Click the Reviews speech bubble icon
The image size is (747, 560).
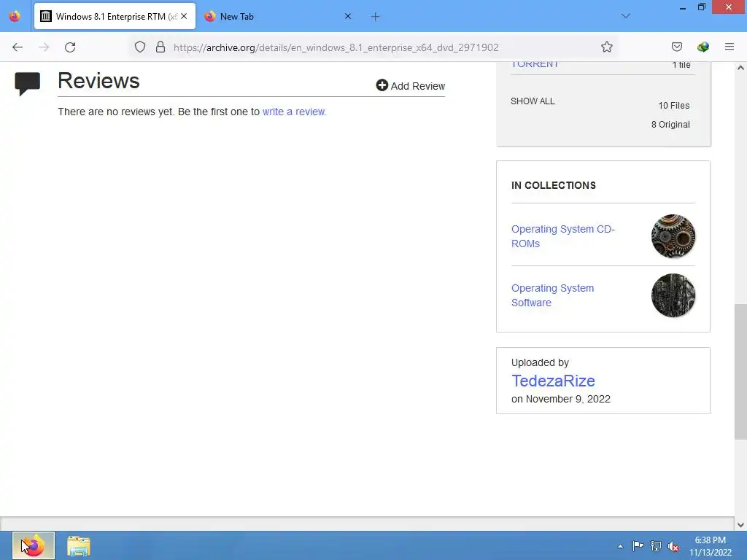click(x=27, y=84)
